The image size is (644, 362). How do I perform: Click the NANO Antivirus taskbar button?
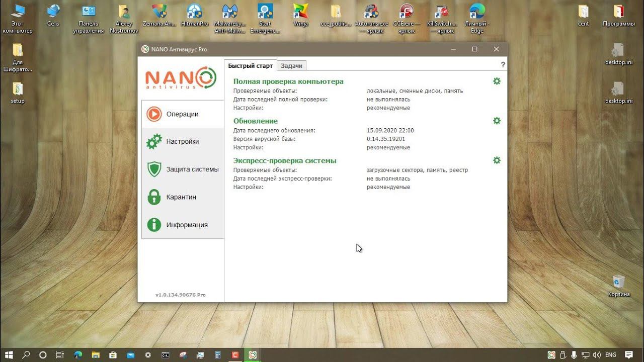pos(253,354)
